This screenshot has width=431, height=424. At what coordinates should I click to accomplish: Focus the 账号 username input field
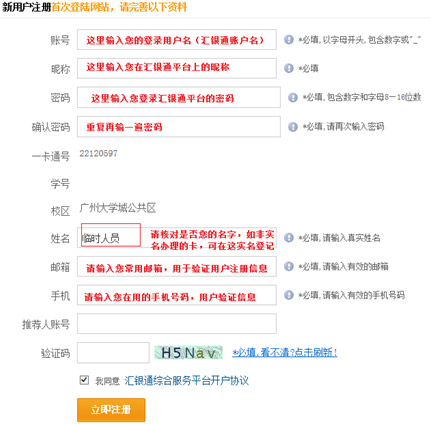pyautogui.click(x=177, y=40)
